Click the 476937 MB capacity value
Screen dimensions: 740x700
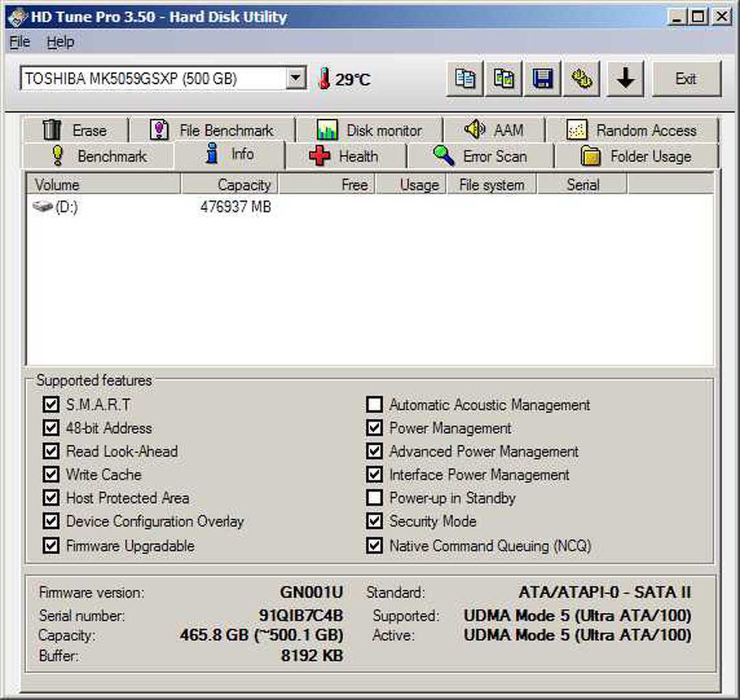[236, 206]
